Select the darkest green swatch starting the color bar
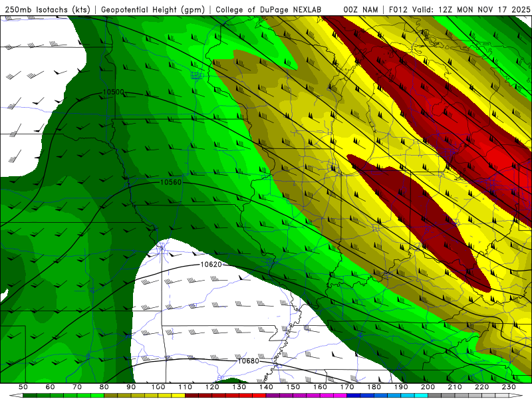Screen dimensions: 532x399 [x=29, y=395]
